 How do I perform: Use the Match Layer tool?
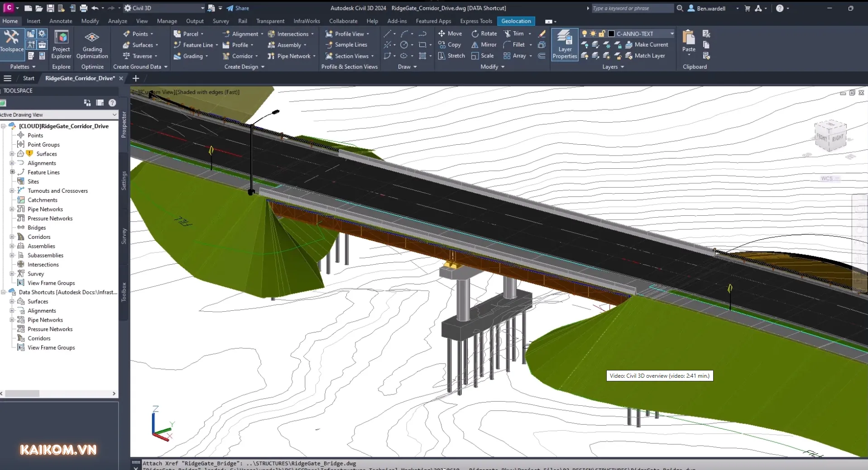coord(647,56)
